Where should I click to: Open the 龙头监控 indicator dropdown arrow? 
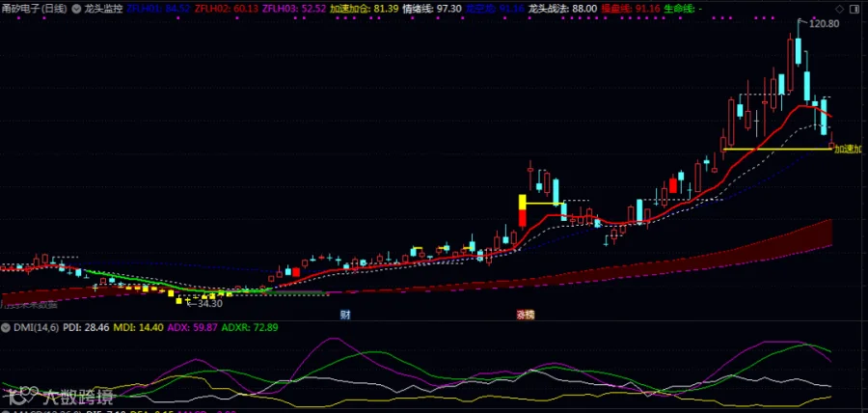[x=76, y=9]
